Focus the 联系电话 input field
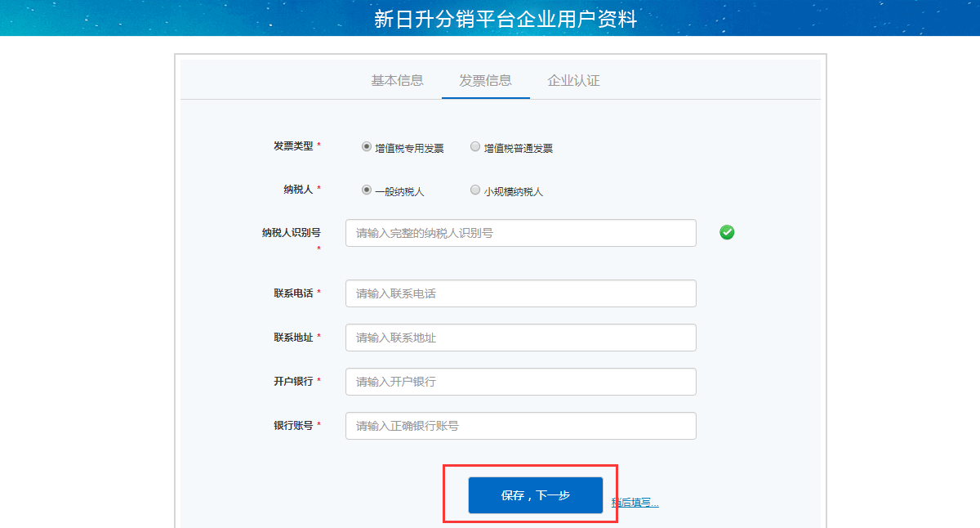This screenshot has width=980, height=528. [x=521, y=293]
